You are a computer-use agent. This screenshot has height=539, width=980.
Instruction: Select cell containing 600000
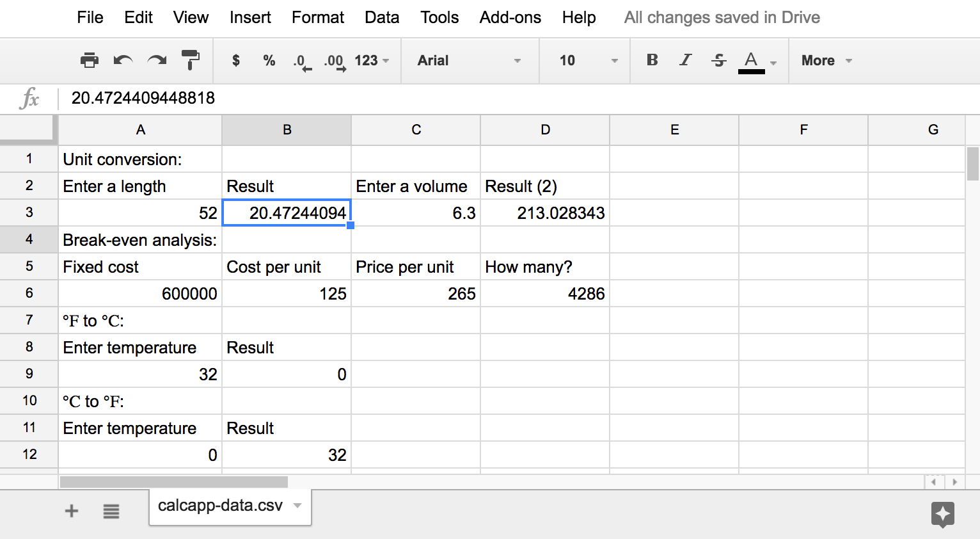coord(140,293)
